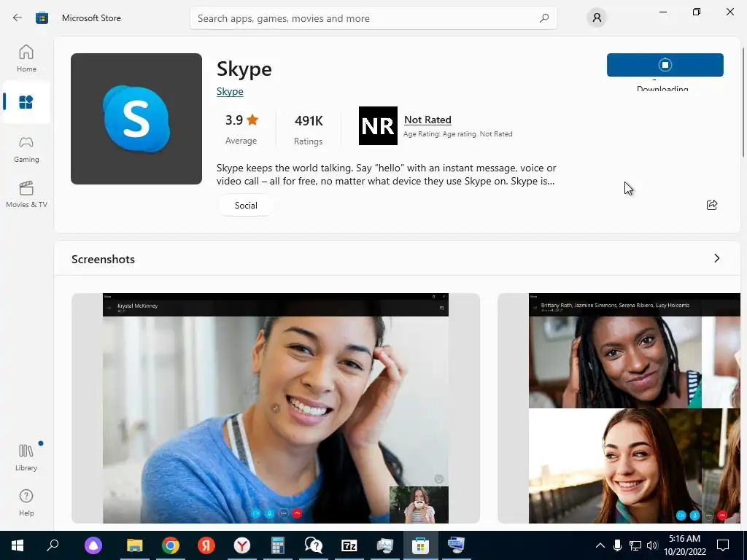Expand the Screenshots section chevron

click(716, 258)
